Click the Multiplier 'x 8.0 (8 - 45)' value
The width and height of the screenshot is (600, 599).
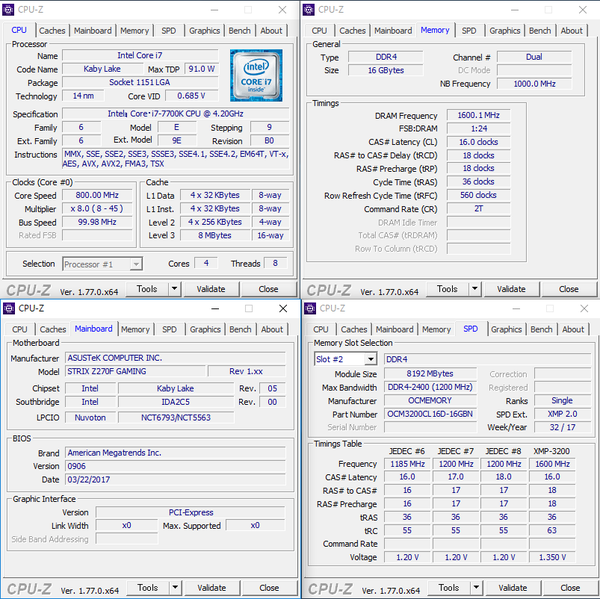pyautogui.click(x=97, y=209)
